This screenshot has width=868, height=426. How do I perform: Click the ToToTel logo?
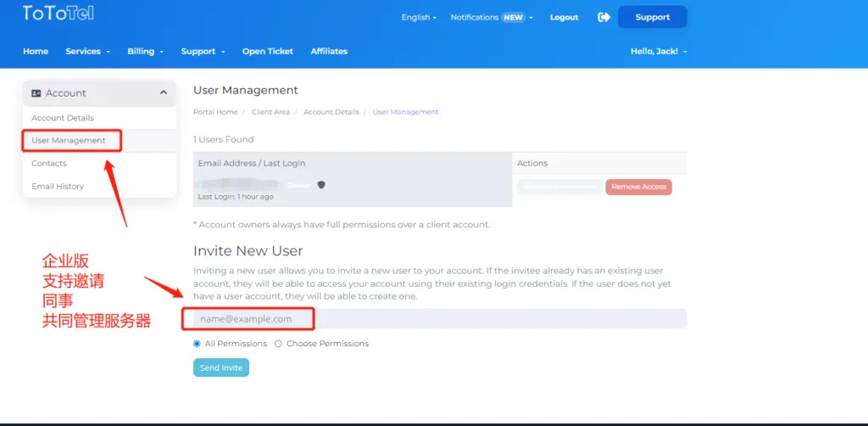pos(58,14)
